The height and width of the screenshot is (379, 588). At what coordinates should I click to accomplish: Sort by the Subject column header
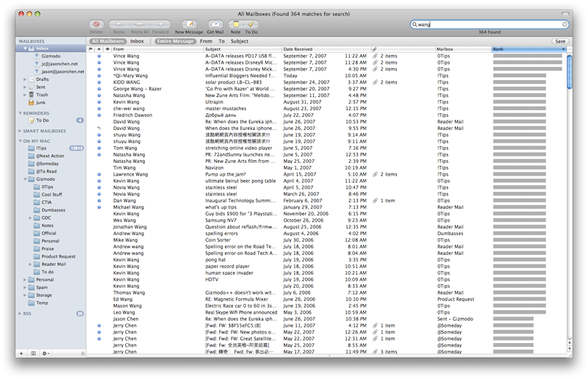243,49
